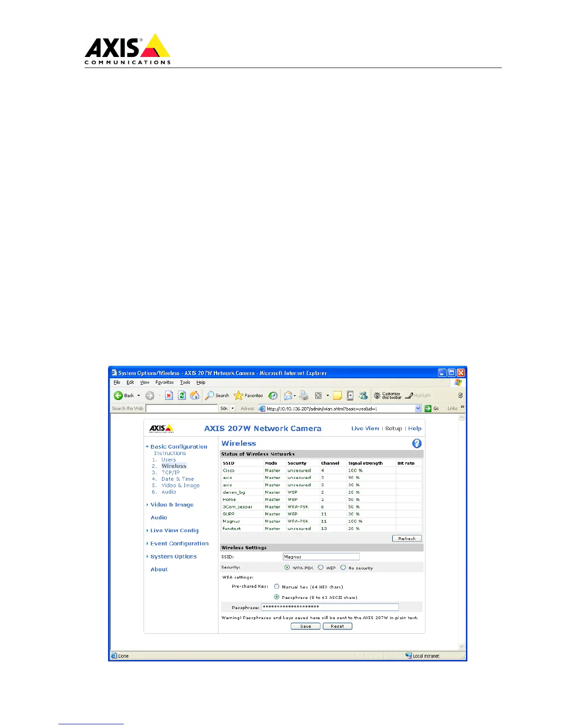The width and height of the screenshot is (563, 728).
Task: Click the Reset button under the passphrase
Action: (337, 626)
